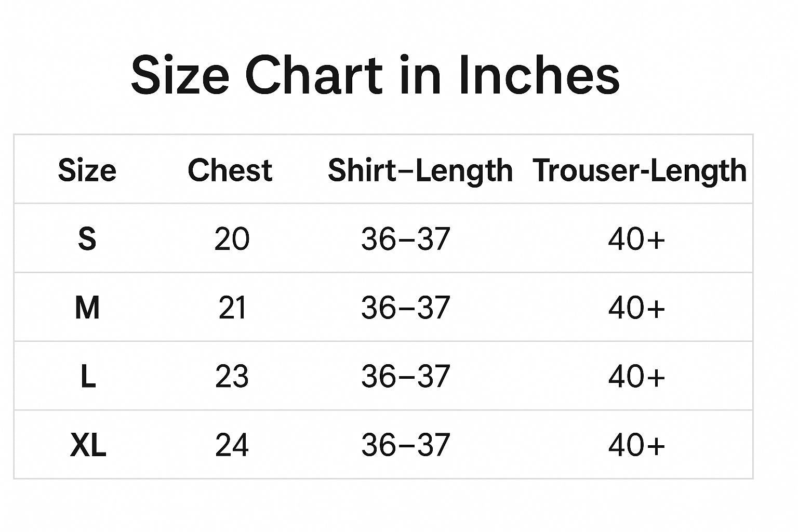Select chest value 21 for size M
This screenshot has width=798, height=532.
232,308
